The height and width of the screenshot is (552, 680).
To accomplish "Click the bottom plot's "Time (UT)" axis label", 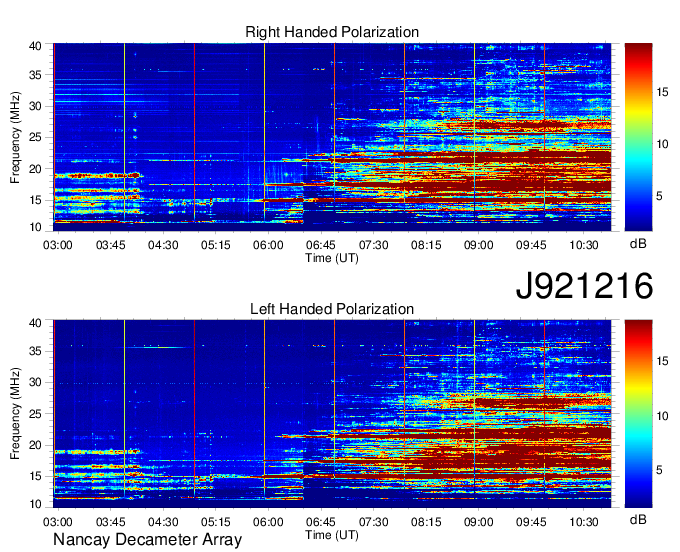I will [x=332, y=535].
